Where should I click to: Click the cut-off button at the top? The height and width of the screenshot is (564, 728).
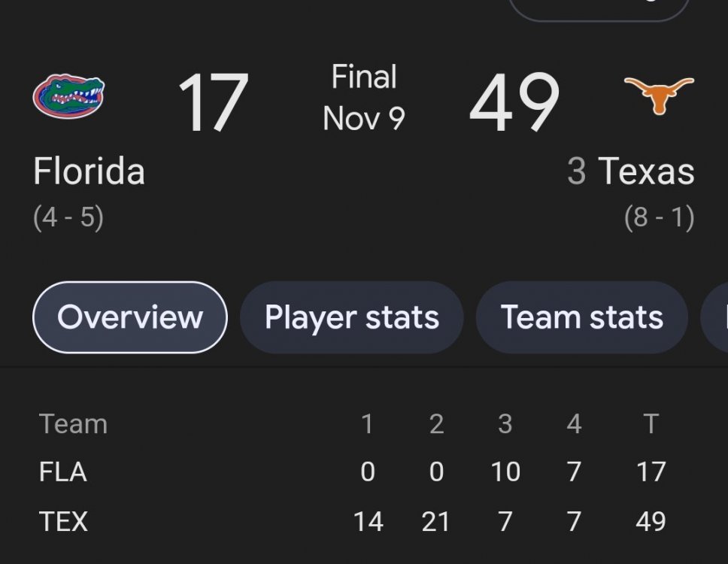[599, 8]
